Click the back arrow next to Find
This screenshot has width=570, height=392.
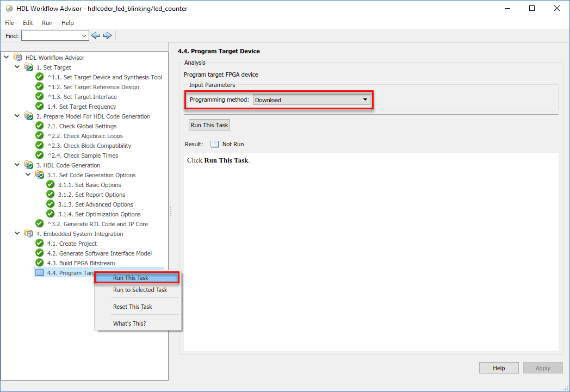pos(95,35)
